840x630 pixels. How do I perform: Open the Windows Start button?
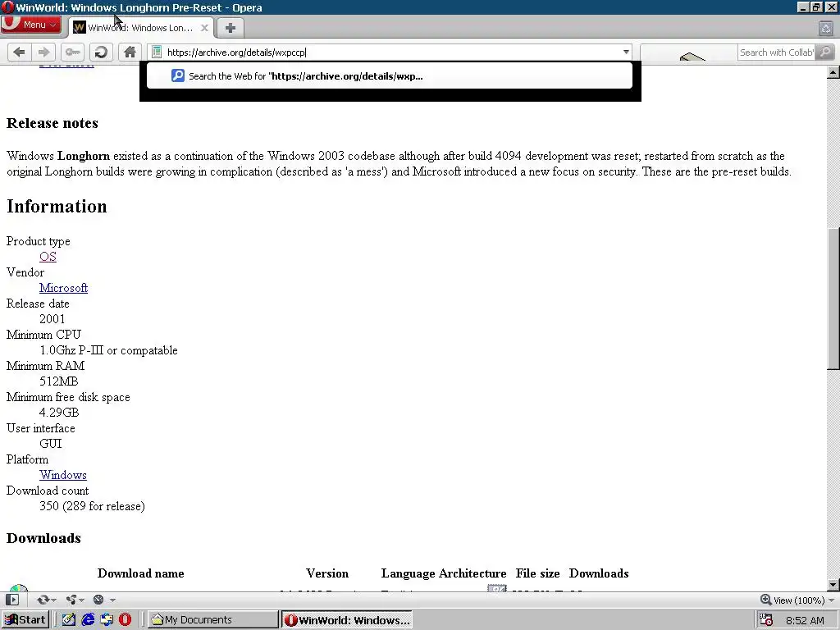pyautogui.click(x=25, y=620)
